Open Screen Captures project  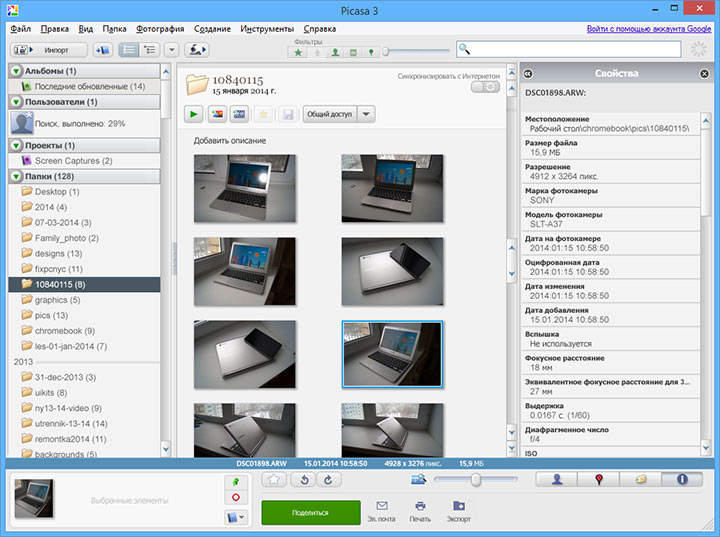pos(84,161)
